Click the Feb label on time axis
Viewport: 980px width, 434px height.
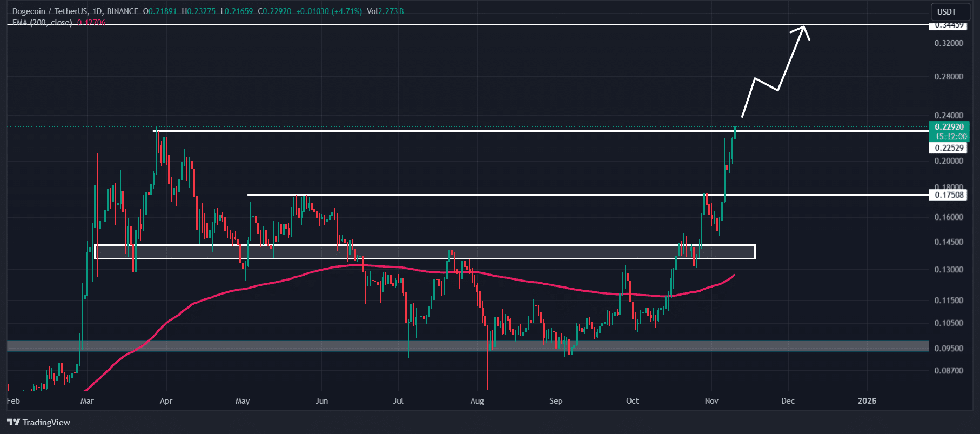click(13, 400)
